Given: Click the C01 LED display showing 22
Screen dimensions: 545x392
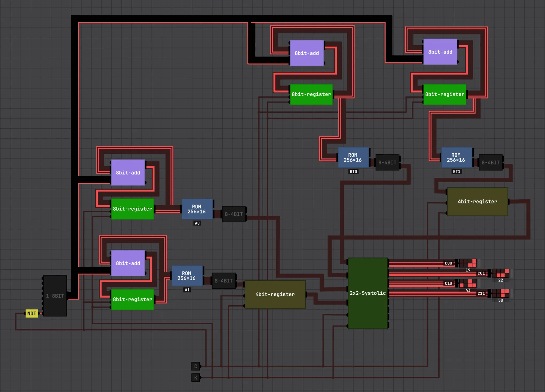Looking at the screenshot, I should (x=501, y=273).
